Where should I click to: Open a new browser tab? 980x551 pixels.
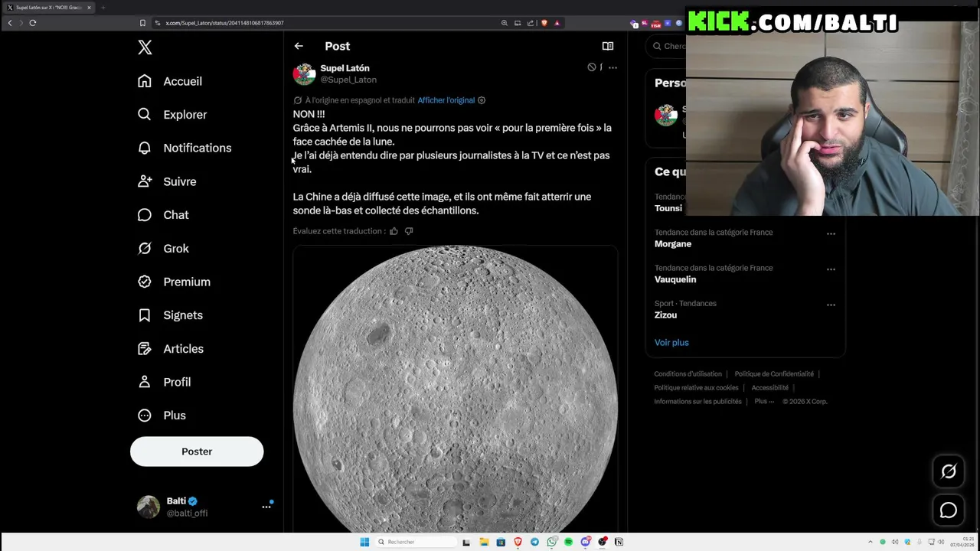103,8
